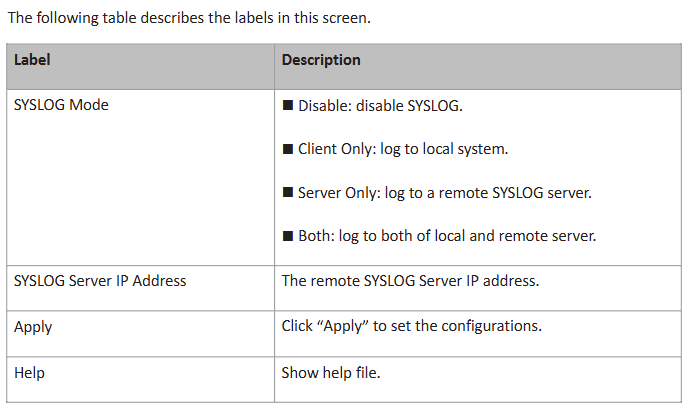Viewport: 690px width, 409px height.
Task: Click 'The remote SYSLOG Server IP address.' description
Action: (x=410, y=280)
